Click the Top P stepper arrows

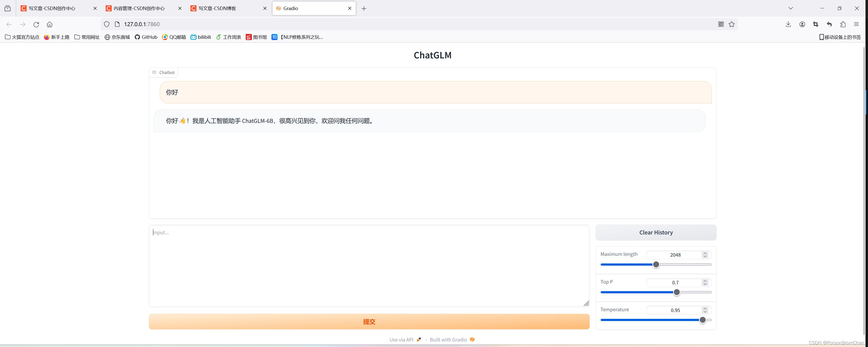point(705,283)
